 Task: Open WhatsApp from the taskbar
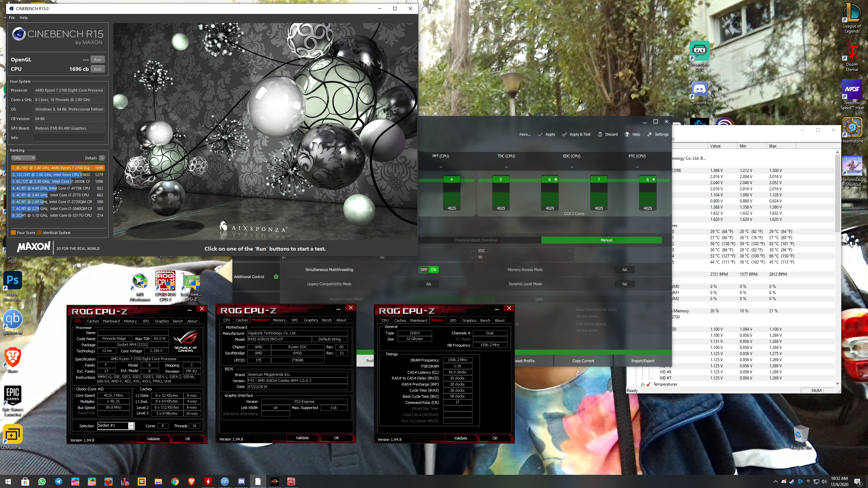[42, 481]
